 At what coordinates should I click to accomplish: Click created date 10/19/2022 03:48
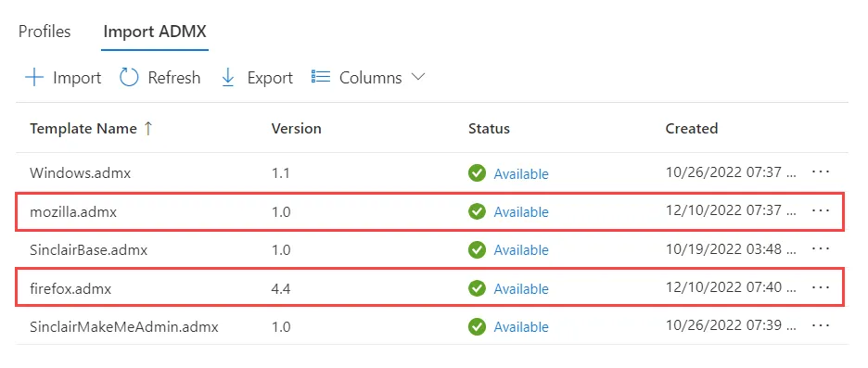732,249
